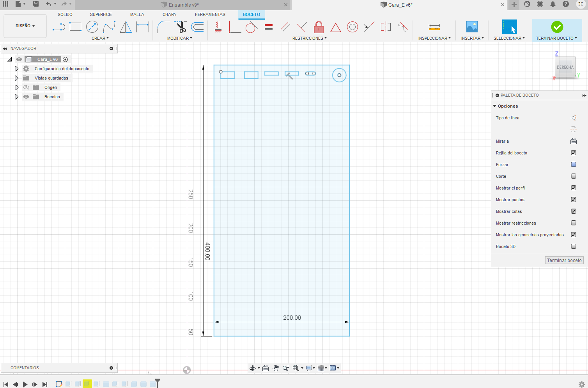The height and width of the screenshot is (388, 588).
Task: Click the Measure ruler icon
Action: coord(434,27)
